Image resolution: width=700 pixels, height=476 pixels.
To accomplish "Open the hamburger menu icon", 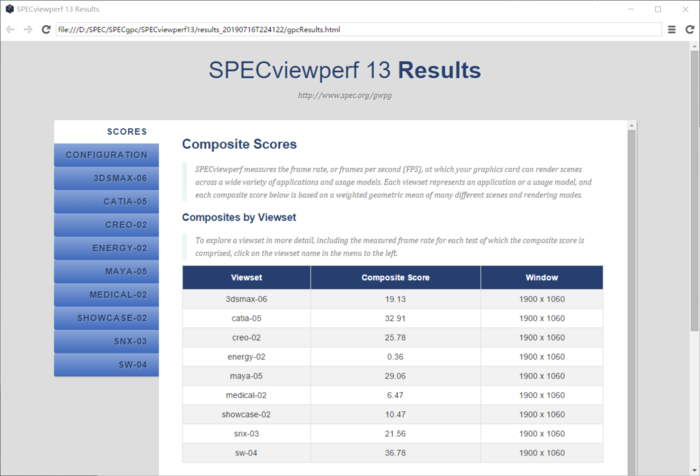I will (x=671, y=29).
